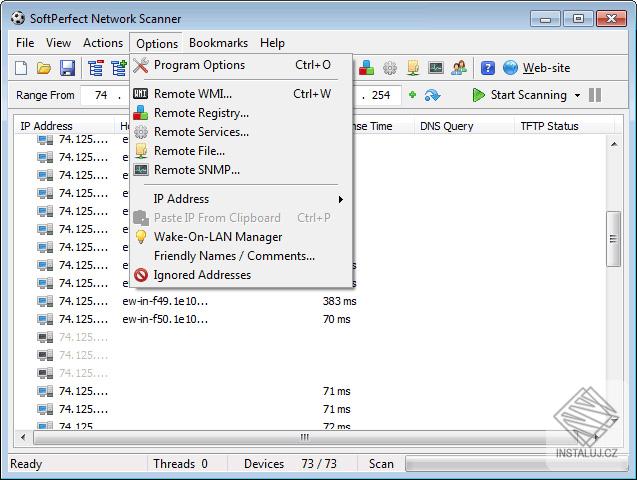
Task: Click the Remote File toolbar icon
Action: (413, 68)
